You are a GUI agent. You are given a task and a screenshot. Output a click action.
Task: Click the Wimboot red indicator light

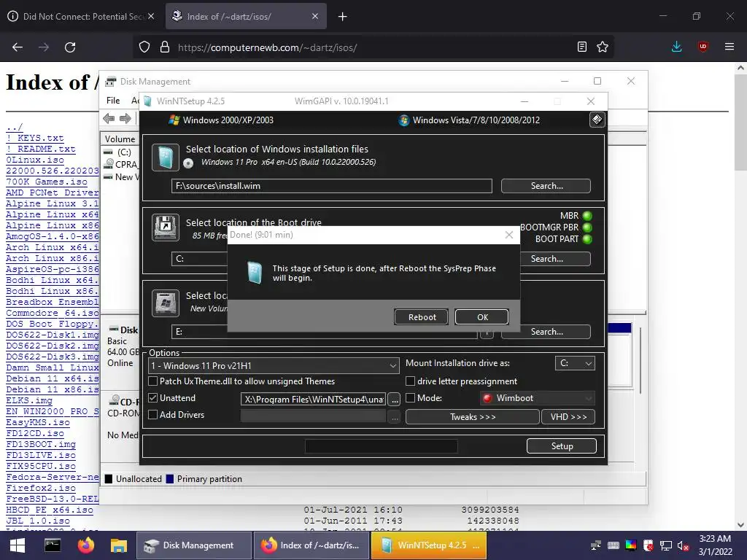click(x=487, y=398)
